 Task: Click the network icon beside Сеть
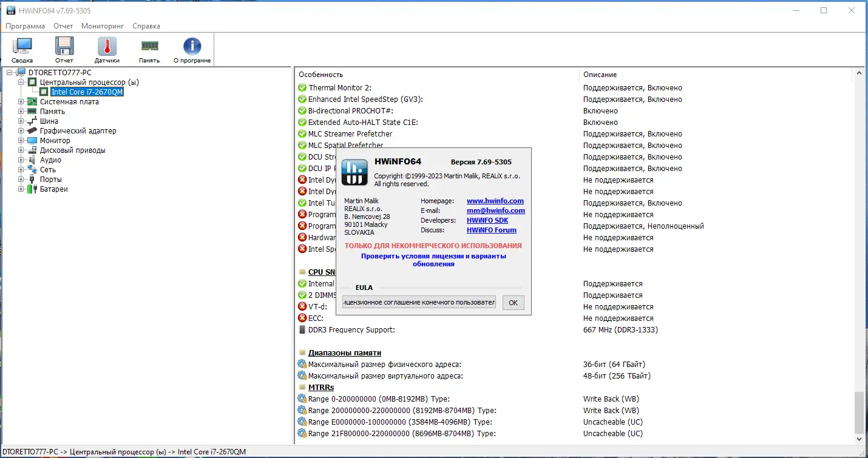coord(33,170)
